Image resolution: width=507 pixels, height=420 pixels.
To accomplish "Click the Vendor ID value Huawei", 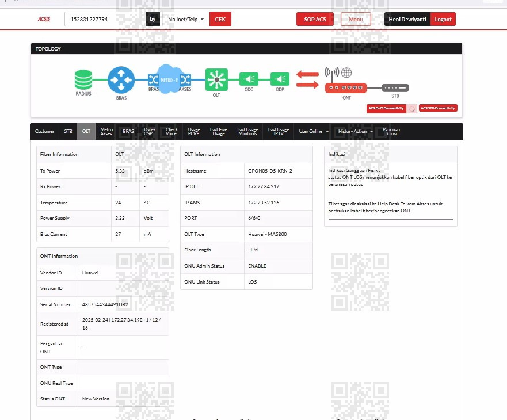I will tap(90, 273).
